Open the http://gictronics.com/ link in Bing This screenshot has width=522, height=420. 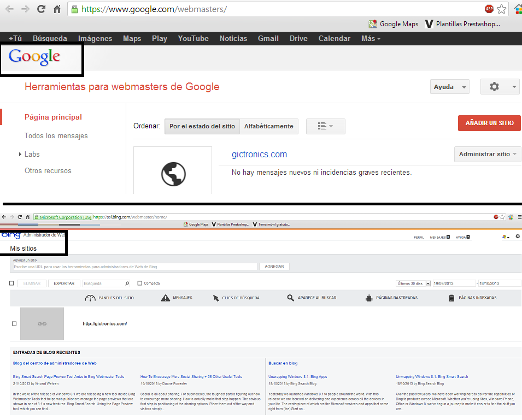click(x=104, y=323)
